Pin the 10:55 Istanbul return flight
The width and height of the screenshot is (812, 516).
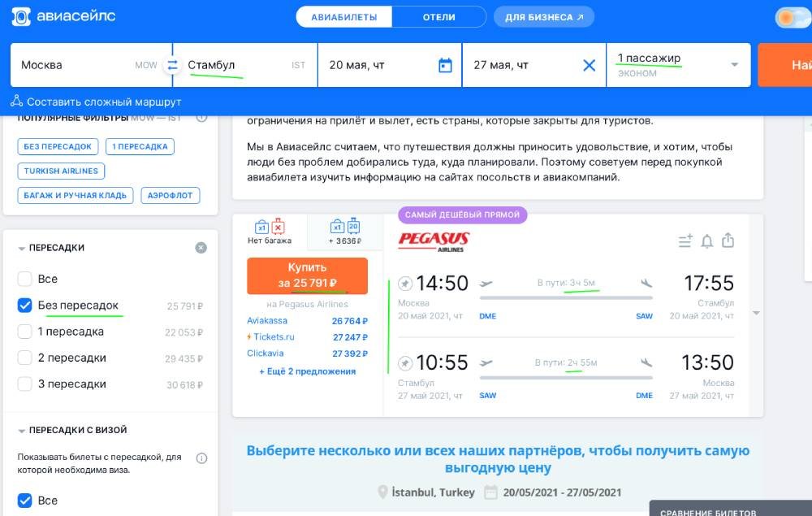pos(405,362)
